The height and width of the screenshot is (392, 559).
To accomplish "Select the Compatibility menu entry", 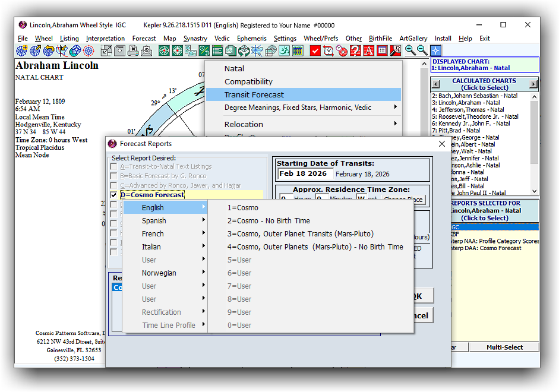I will tap(304, 81).
